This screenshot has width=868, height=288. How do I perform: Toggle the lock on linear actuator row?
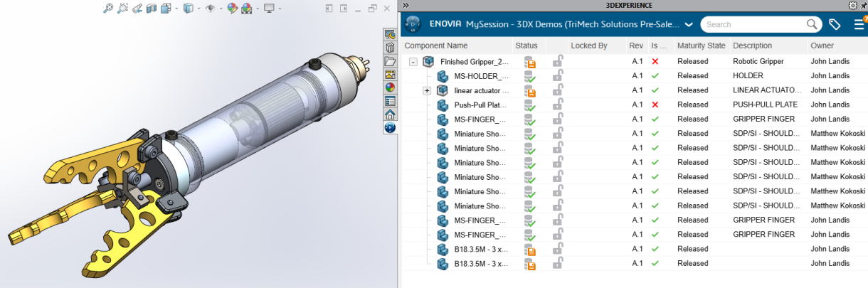558,90
